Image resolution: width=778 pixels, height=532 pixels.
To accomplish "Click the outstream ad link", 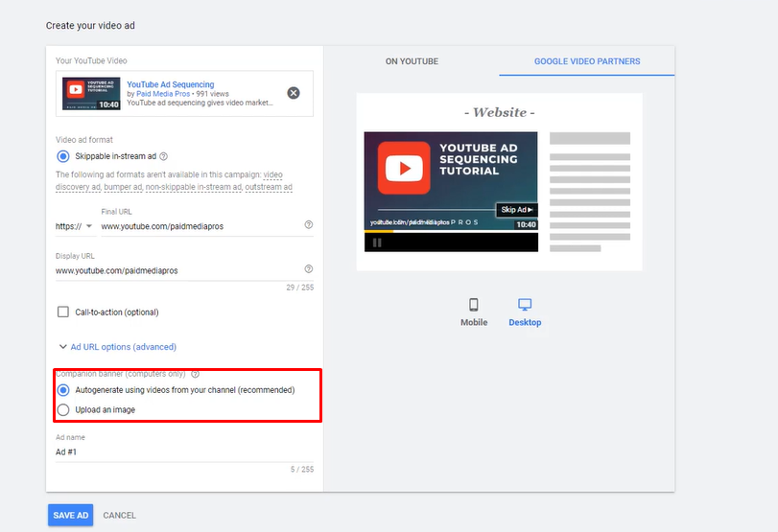I will tap(269, 187).
